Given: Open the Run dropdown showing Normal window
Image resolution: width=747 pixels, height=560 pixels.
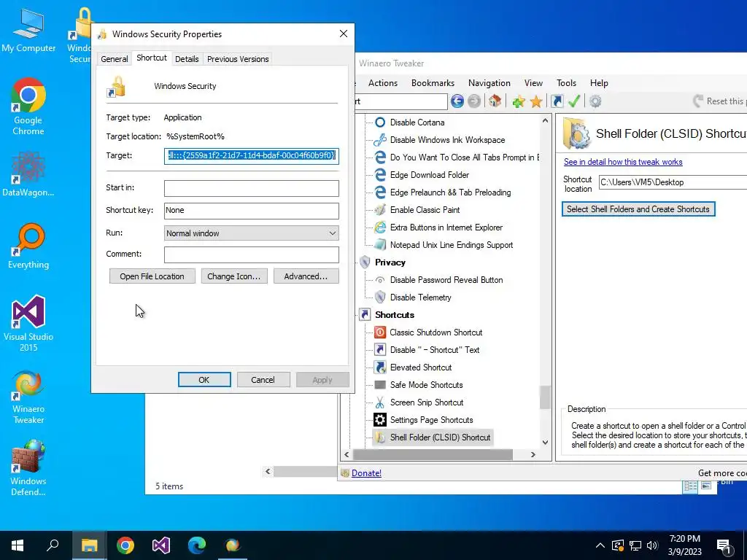Looking at the screenshot, I should pos(251,233).
